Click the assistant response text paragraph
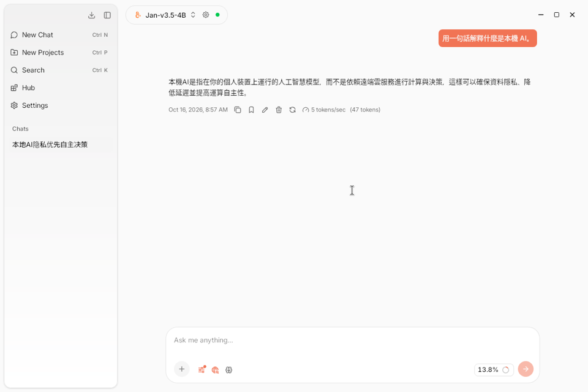This screenshot has height=392, width=588. [x=350, y=87]
